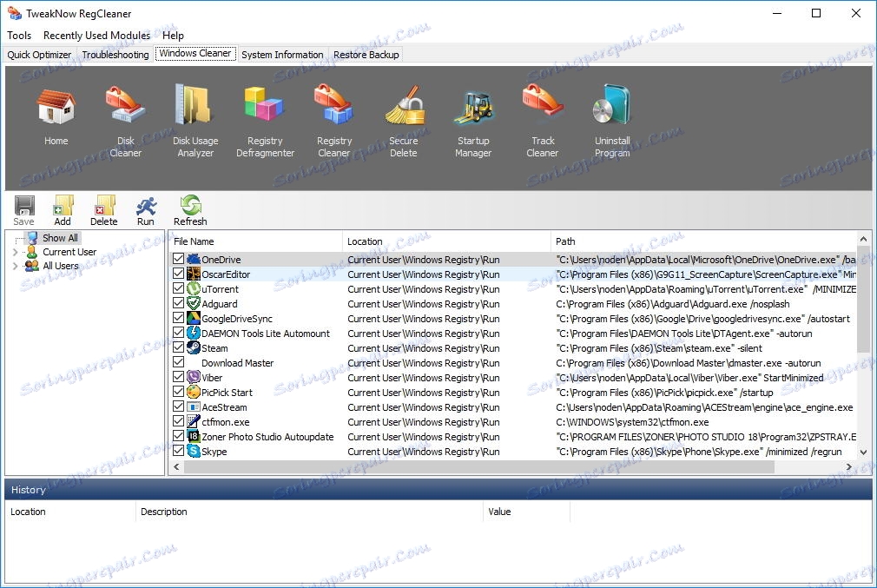Screen dimensions: 877x588
Task: Click the list's scroll left arrow
Action: pos(177,466)
